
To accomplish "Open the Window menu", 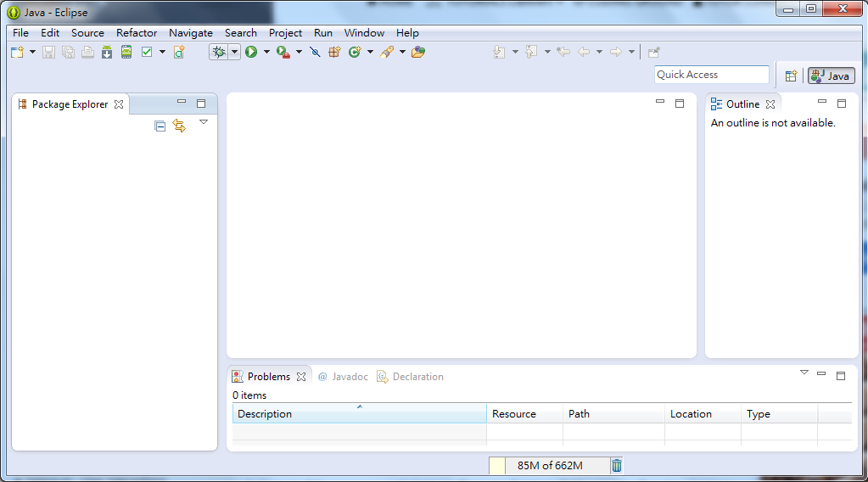I will (364, 32).
